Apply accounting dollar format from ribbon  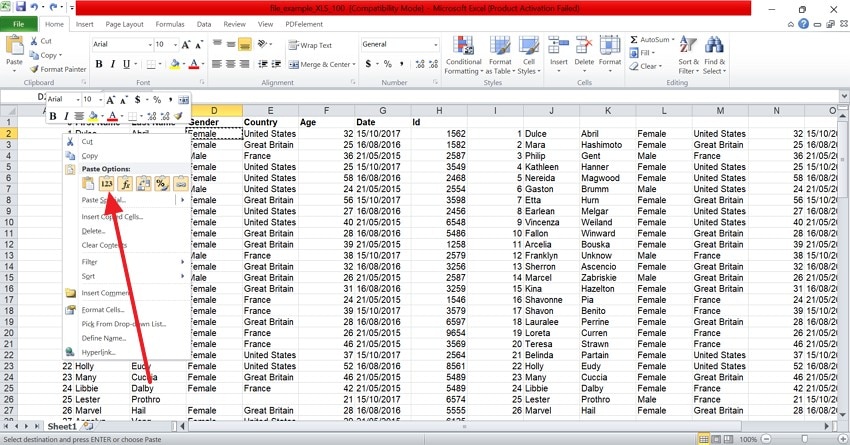tap(368, 64)
